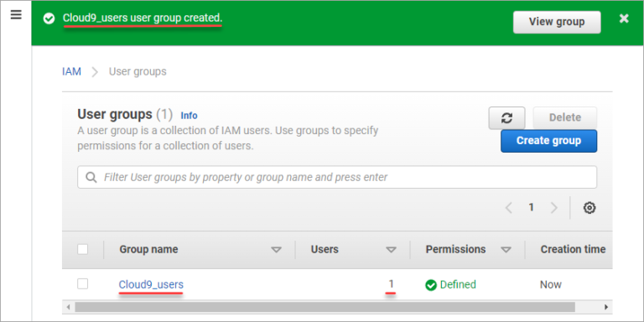Open the Cloud9_users group link

point(151,284)
